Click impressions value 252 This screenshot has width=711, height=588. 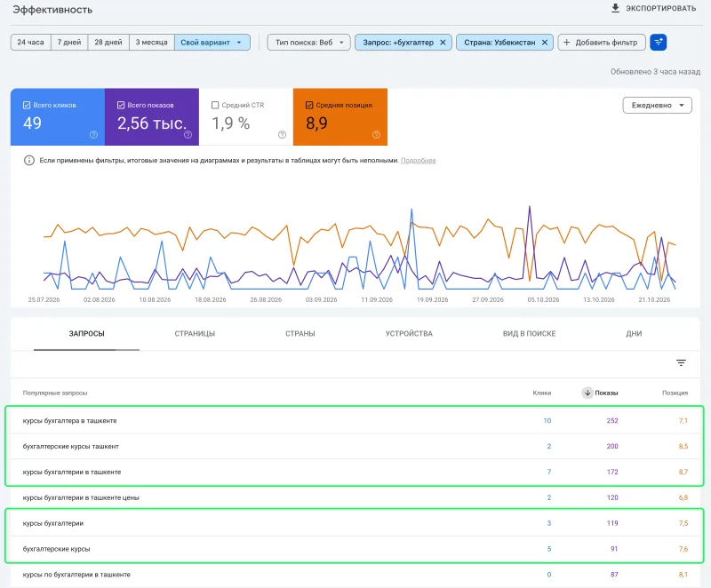coord(612,420)
